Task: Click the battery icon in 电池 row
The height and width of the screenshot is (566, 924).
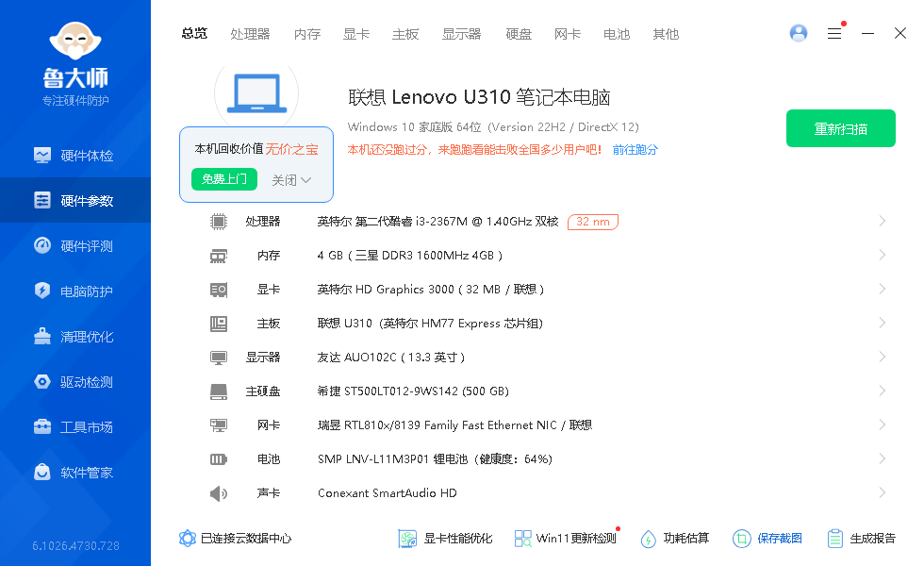Action: [219, 459]
